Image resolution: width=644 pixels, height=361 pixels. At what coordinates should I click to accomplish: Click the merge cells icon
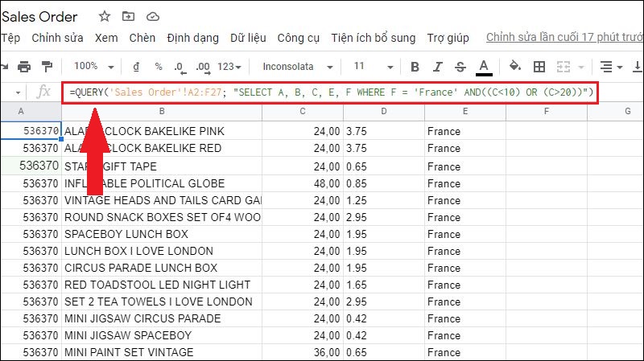tap(563, 67)
